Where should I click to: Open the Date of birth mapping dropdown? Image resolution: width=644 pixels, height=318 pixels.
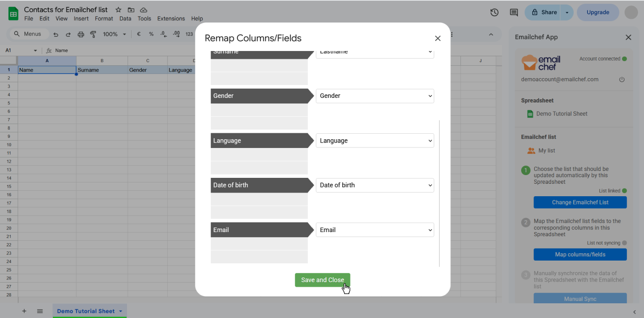pos(374,185)
